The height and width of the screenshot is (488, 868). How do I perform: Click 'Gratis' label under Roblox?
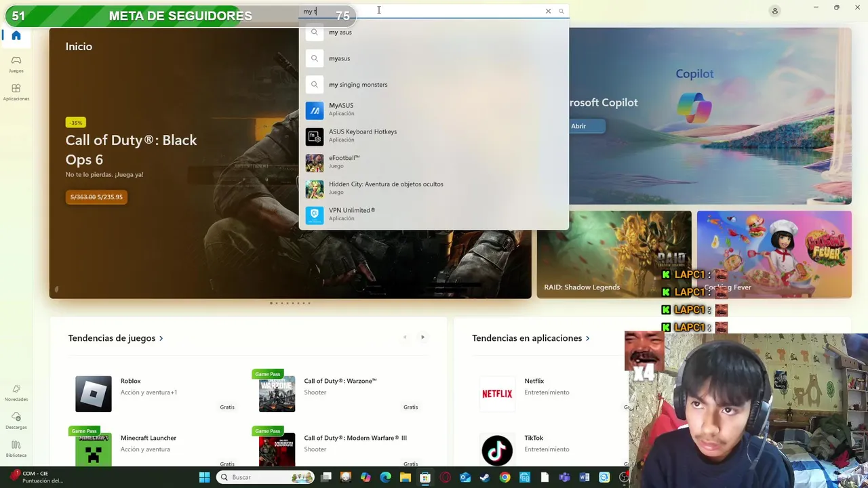click(227, 407)
